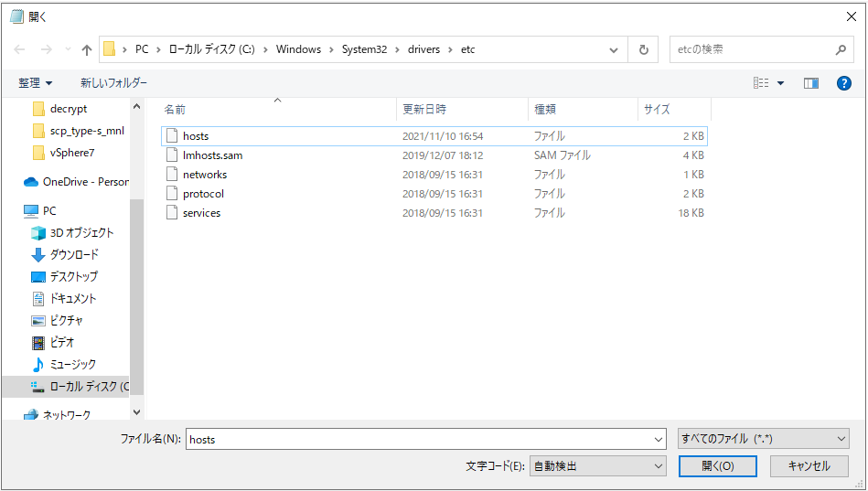Open the ファイル名 history dropdown arrow
Viewport: 868px width, 491px height.
659,440
